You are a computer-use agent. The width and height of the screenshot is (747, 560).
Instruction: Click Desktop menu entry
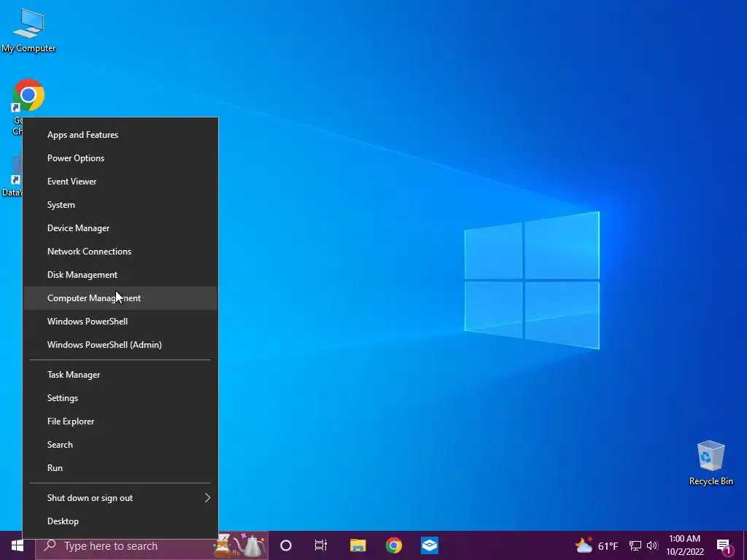pos(120,521)
